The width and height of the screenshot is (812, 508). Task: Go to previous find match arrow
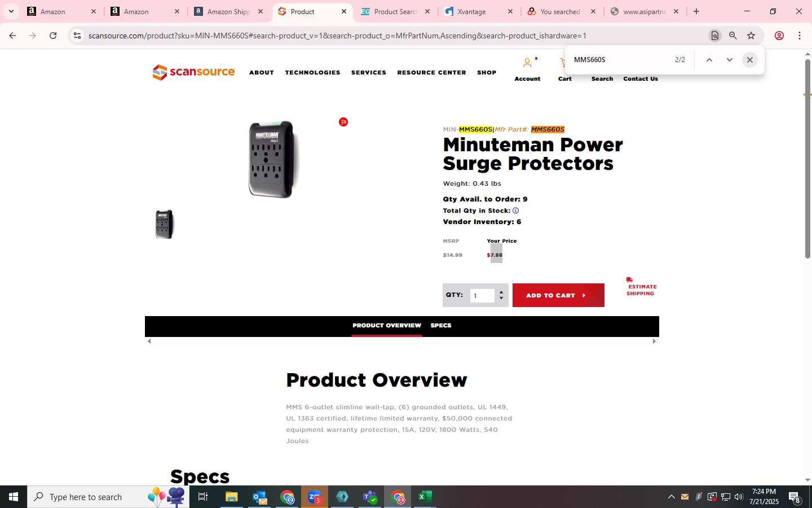709,60
